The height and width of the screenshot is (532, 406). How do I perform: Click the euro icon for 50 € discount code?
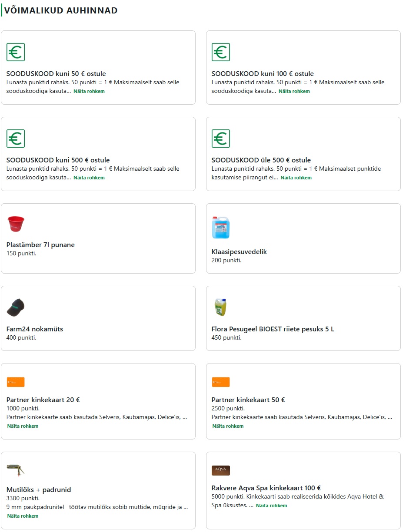(16, 52)
